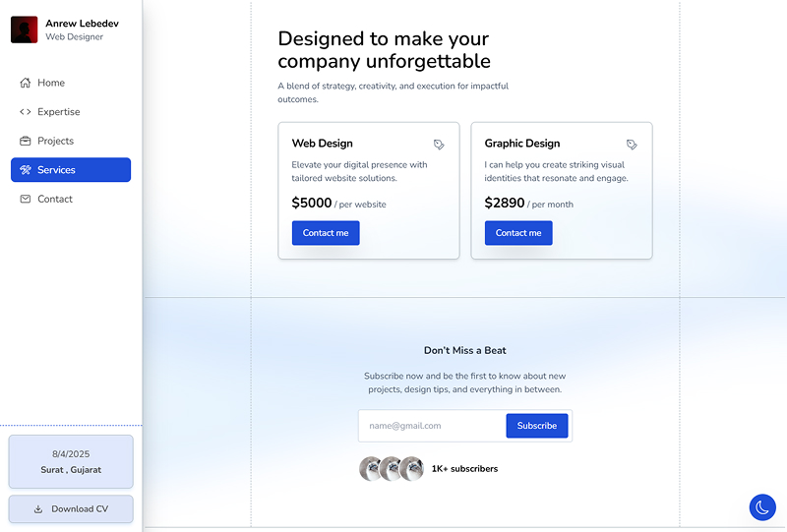
Task: Click the Projects briefcase icon
Action: 26,141
